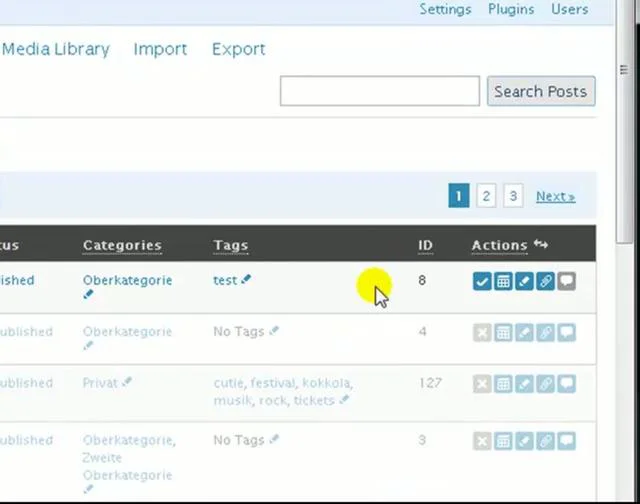Image resolution: width=640 pixels, height=504 pixels.
Task: Focus the post search text field
Action: click(380, 91)
